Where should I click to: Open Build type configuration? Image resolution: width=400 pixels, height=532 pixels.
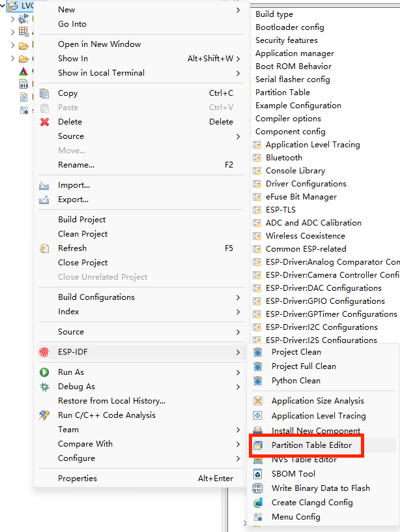(x=274, y=14)
